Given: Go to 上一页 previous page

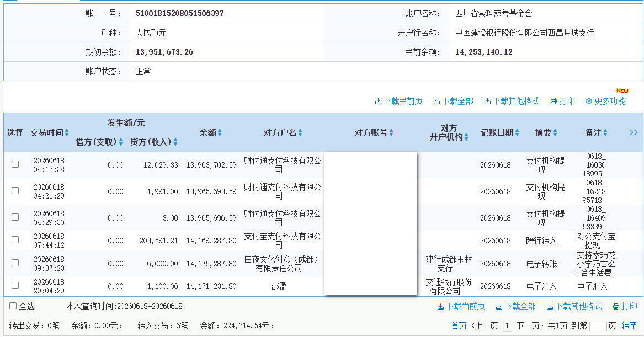Looking at the screenshot, I should [485, 326].
